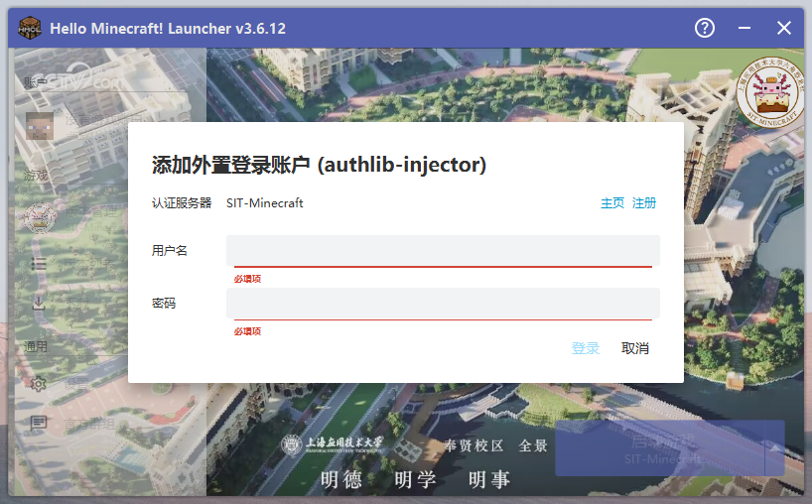Click the SIT-Minecraft axolotl logo badge
Screen dimensions: 812x504
770,92
